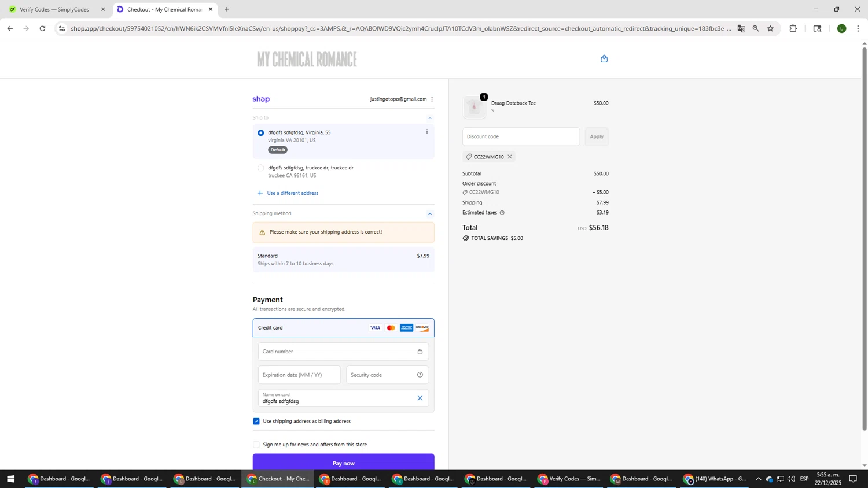Click the card number lock icon
This screenshot has height=488, width=868.
pyautogui.click(x=420, y=352)
